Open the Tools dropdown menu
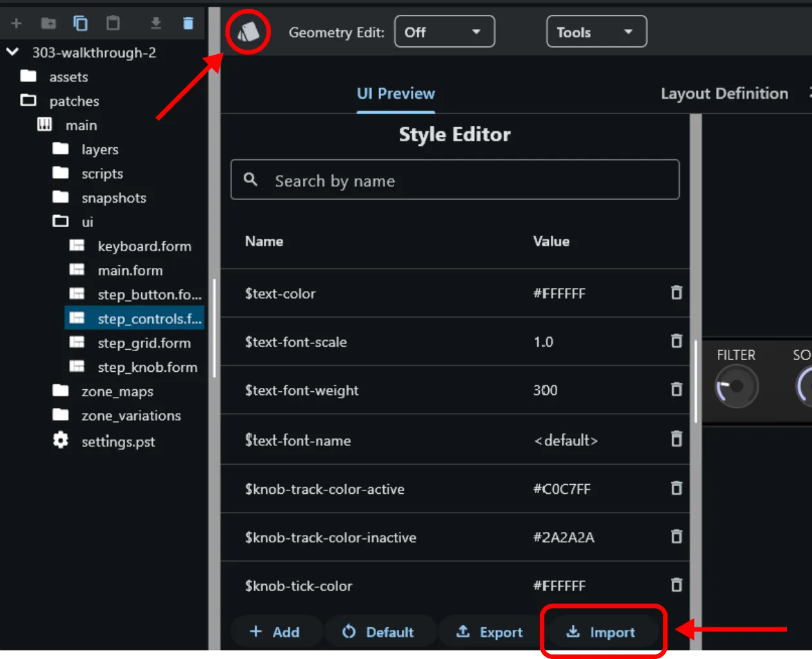Image resolution: width=812 pixels, height=659 pixels. coord(597,32)
